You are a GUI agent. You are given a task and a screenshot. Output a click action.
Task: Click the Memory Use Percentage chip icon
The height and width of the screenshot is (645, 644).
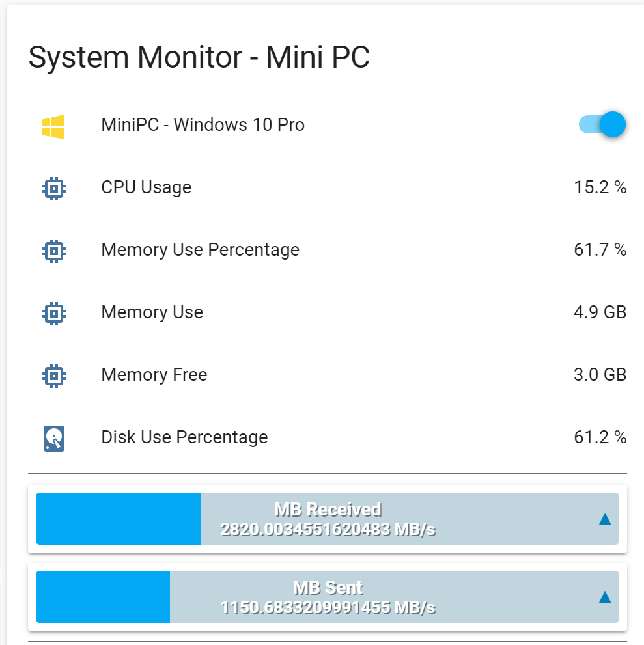[53, 251]
